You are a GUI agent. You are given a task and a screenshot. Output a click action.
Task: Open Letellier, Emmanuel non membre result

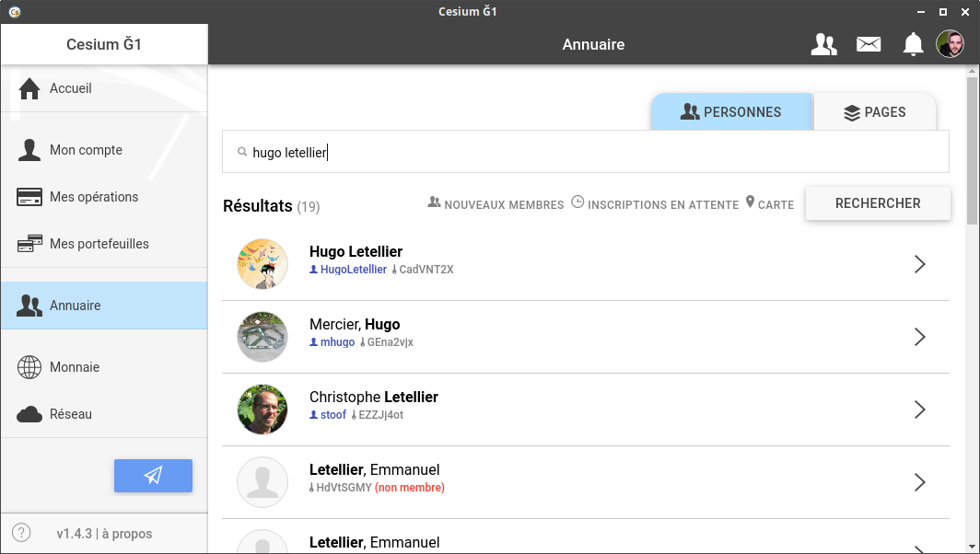[x=586, y=482]
